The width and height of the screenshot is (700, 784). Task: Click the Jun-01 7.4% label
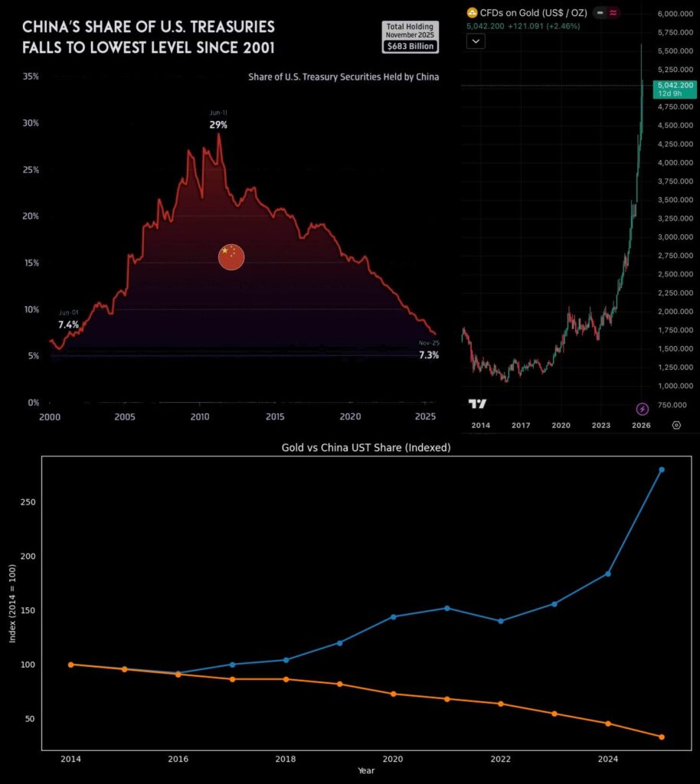coord(69,320)
